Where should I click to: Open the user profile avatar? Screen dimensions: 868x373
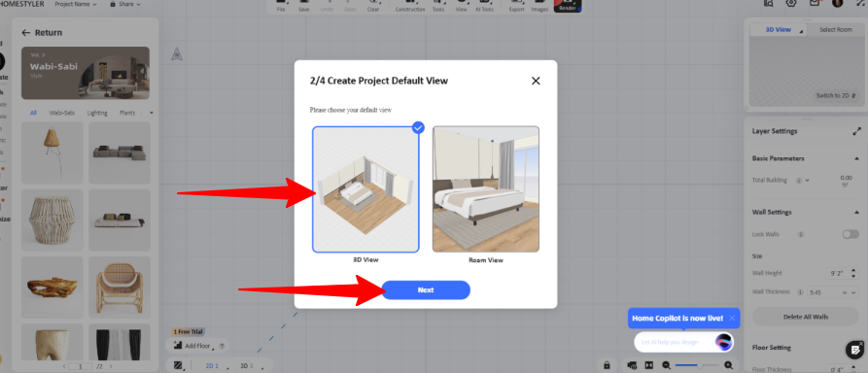838,3
